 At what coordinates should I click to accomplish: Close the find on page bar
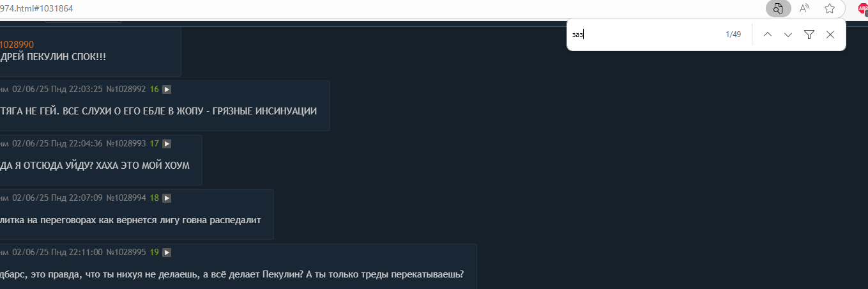pyautogui.click(x=830, y=35)
